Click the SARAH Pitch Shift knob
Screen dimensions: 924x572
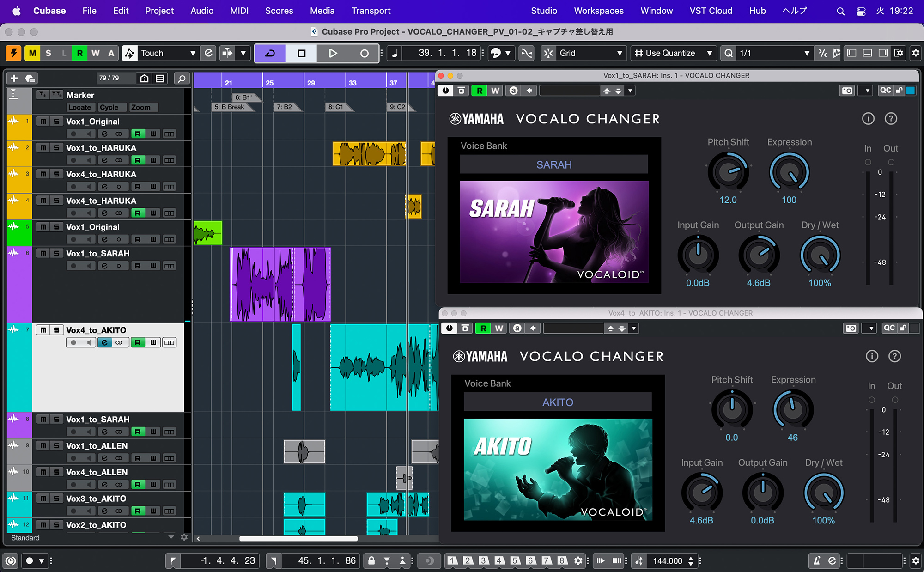point(728,172)
